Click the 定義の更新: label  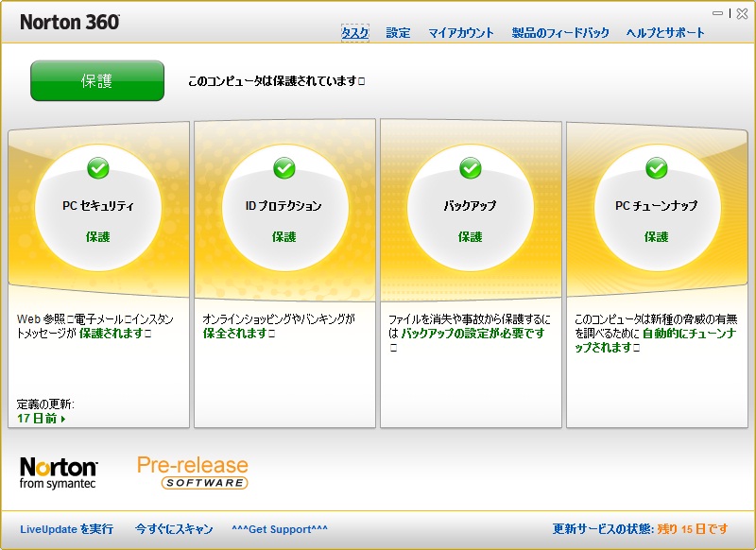click(x=45, y=404)
